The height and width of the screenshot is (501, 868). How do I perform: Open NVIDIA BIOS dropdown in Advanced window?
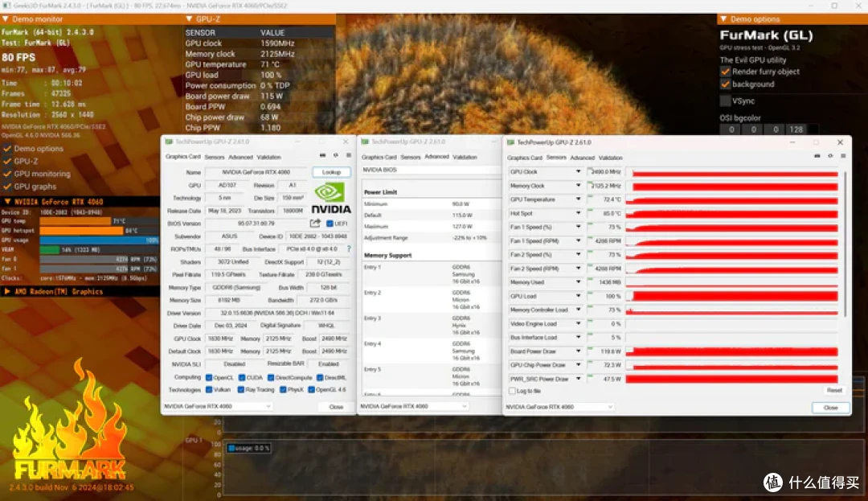point(431,170)
